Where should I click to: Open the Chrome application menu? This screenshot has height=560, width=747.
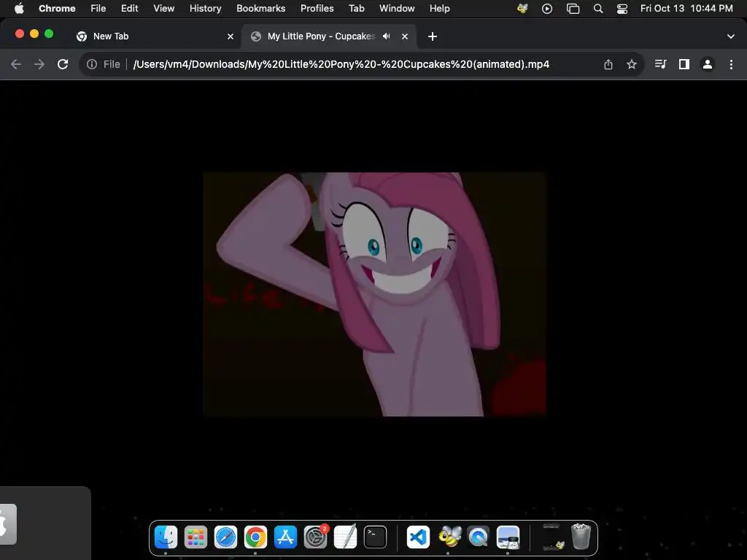coord(57,8)
